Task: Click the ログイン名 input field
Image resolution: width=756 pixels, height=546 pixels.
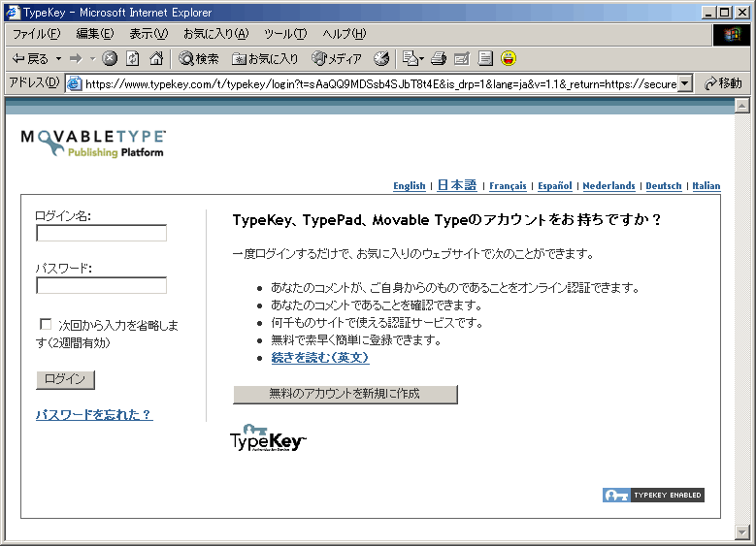Action: click(101, 234)
